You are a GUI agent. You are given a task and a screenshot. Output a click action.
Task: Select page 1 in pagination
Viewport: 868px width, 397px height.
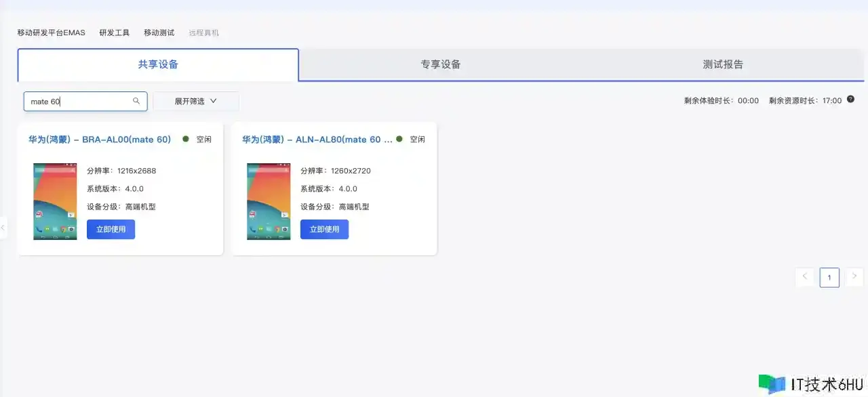pyautogui.click(x=829, y=277)
